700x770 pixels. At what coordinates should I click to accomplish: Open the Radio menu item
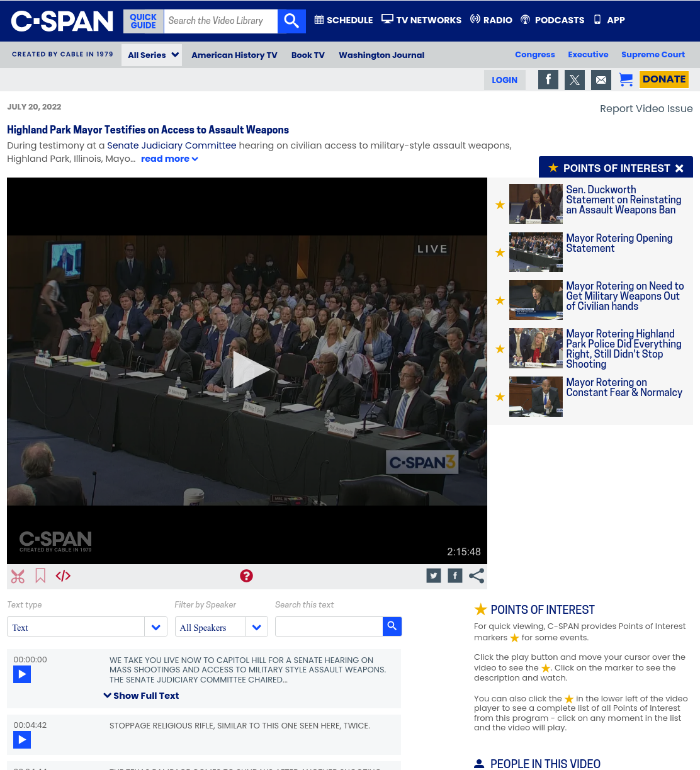[x=492, y=20]
